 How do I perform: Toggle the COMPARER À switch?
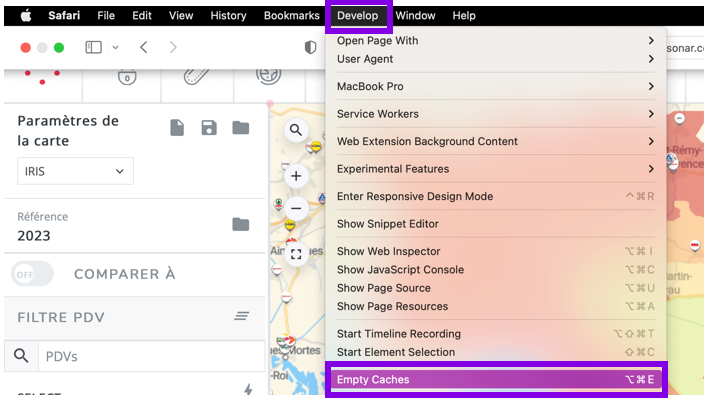point(32,274)
